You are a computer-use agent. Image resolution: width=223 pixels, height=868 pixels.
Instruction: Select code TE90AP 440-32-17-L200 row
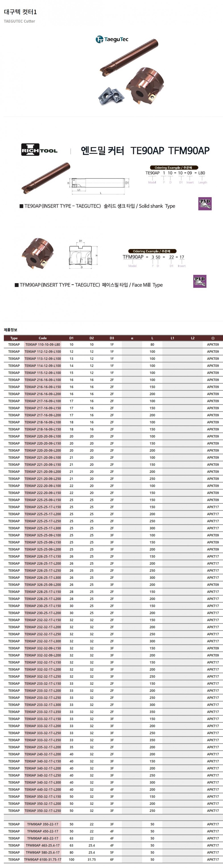coord(43,789)
